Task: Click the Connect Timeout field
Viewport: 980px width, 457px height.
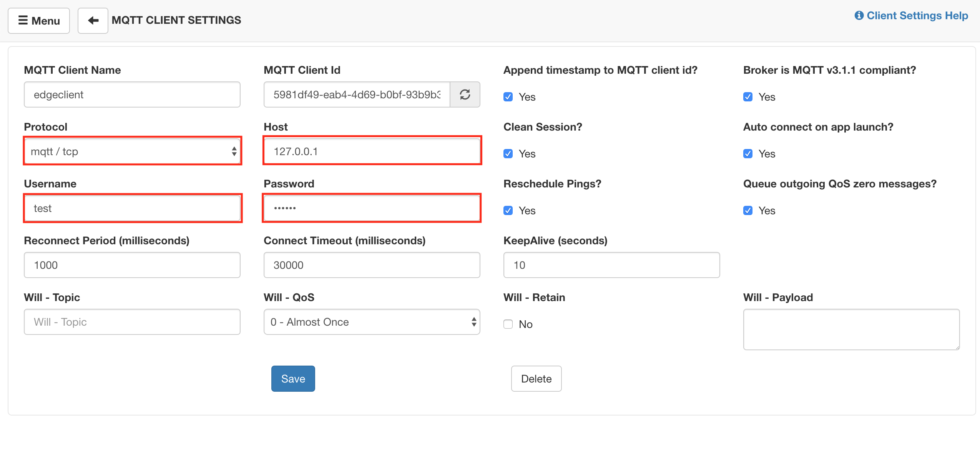Action: pos(372,265)
